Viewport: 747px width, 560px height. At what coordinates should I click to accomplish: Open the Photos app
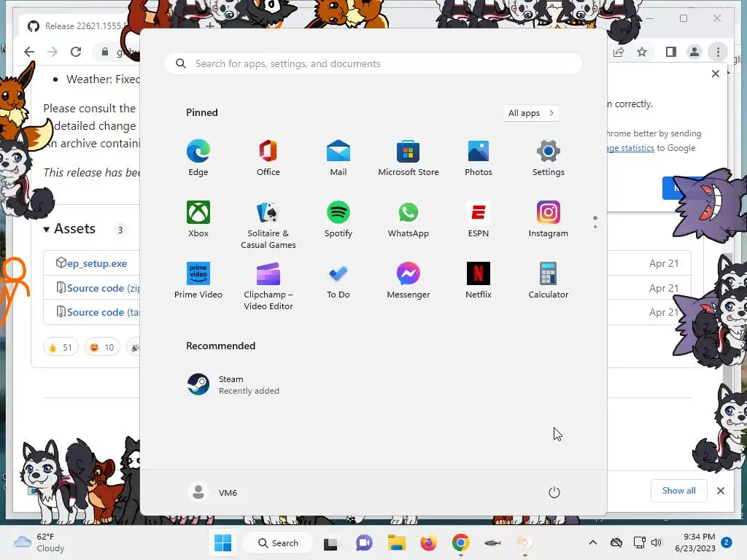479,158
